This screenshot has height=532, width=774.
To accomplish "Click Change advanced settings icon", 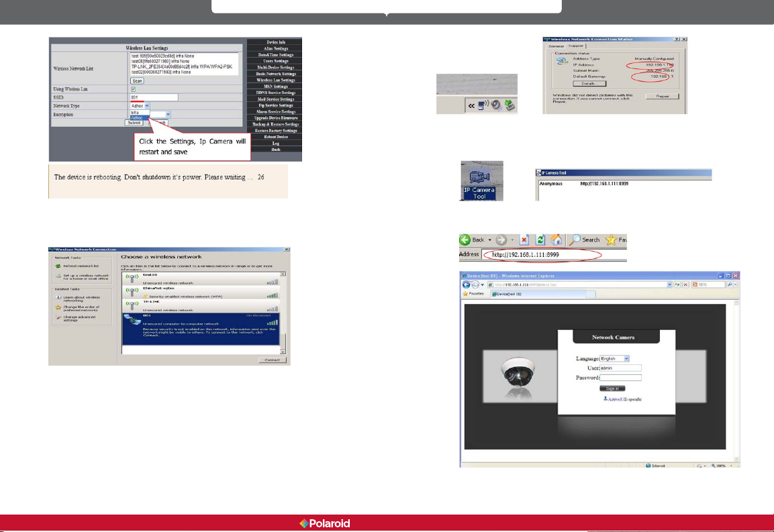I will pyautogui.click(x=59, y=317).
